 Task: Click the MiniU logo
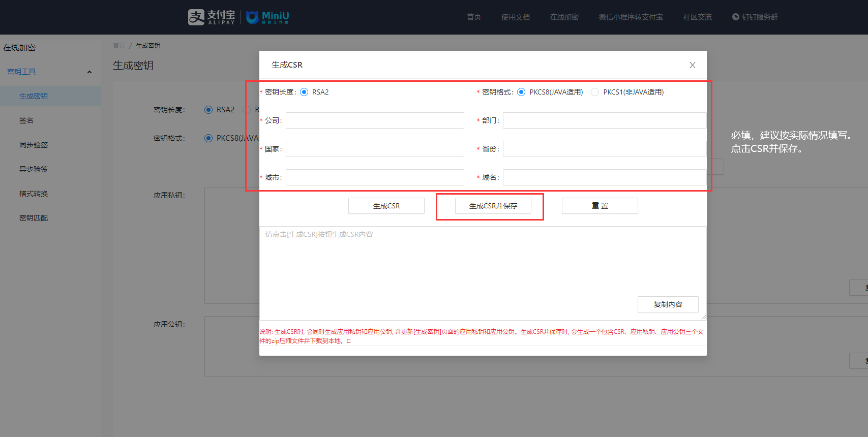point(268,17)
